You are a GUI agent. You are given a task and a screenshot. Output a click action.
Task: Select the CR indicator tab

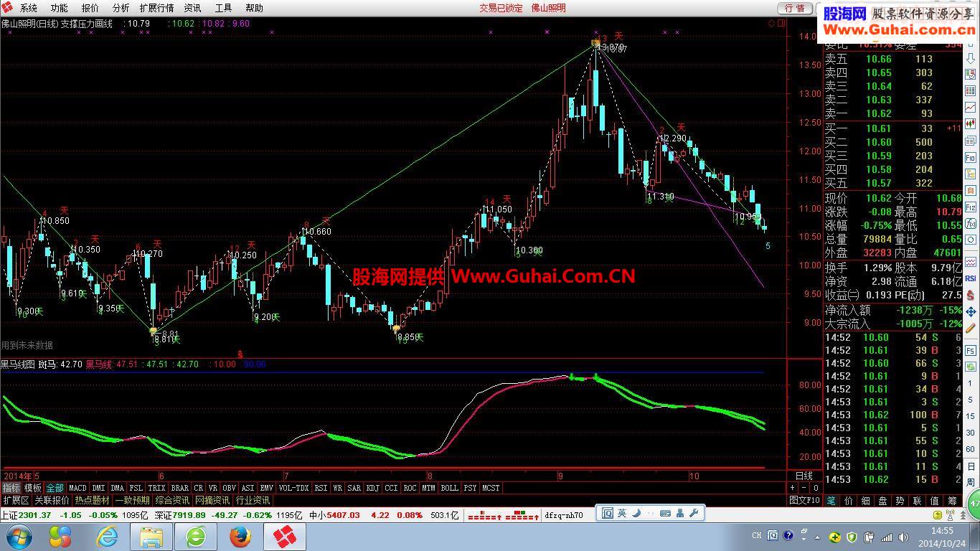point(199,488)
